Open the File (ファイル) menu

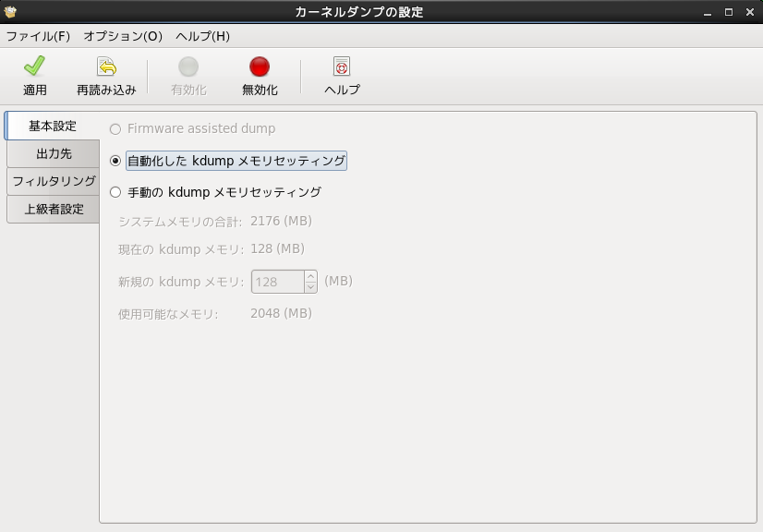tap(38, 36)
